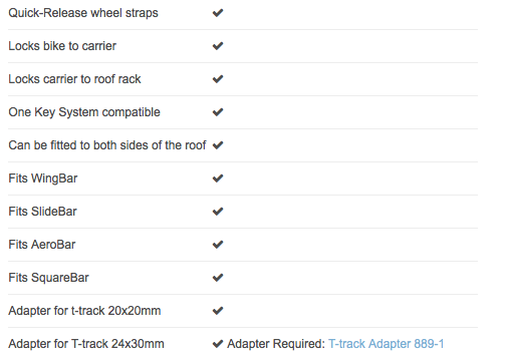The height and width of the screenshot is (360, 505).
Task: Click the checkmark beside Adapter for t-track 20x20mm
Action: 218,311
